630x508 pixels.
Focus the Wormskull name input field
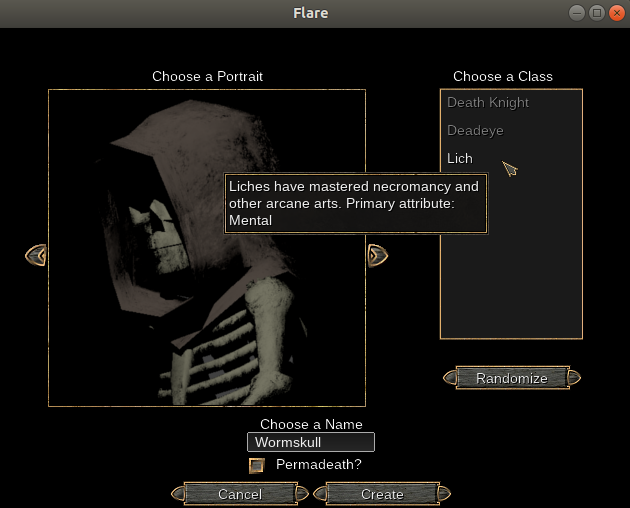pyautogui.click(x=310, y=442)
